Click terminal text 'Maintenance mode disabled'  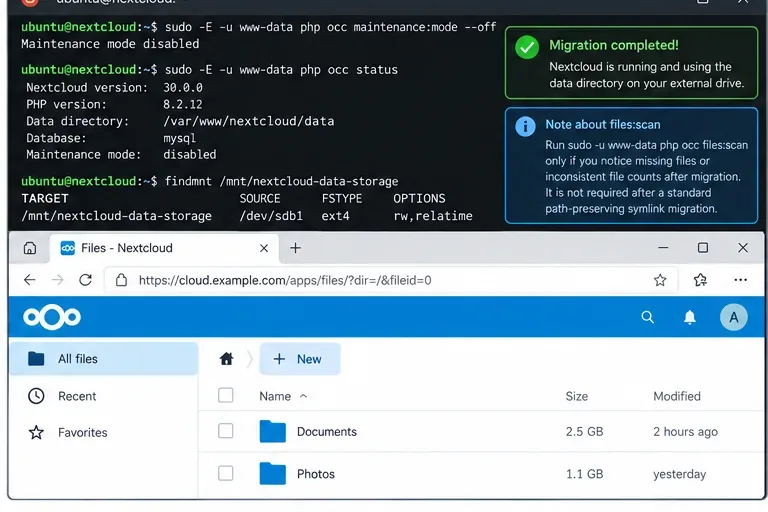(x=110, y=44)
